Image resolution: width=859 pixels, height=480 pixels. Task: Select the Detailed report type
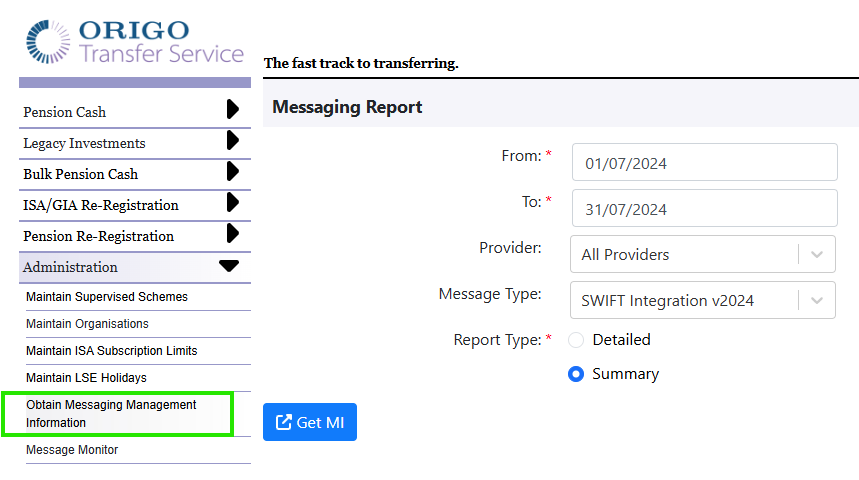576,340
